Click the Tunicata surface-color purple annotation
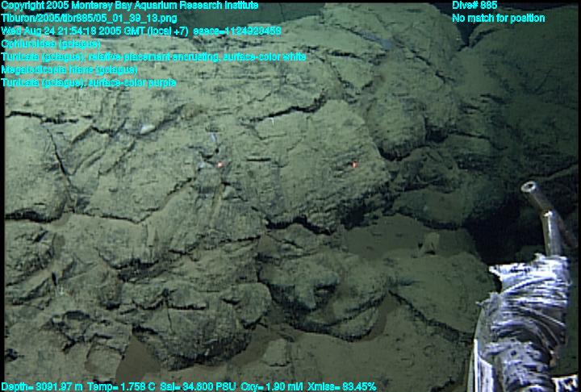581x392 pixels. [88, 82]
